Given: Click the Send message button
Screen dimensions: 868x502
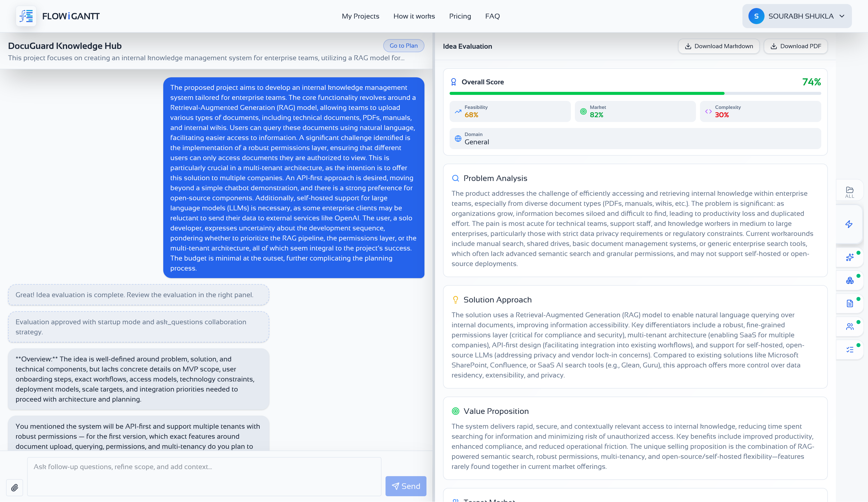Looking at the screenshot, I should tap(405, 486).
